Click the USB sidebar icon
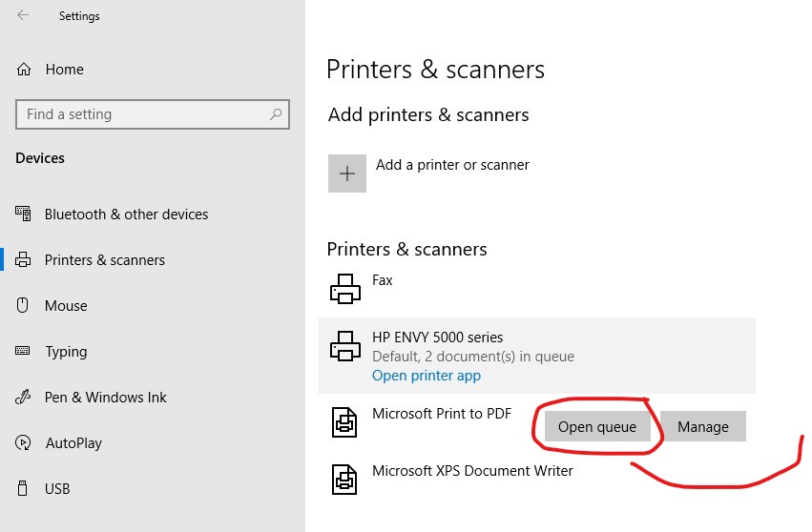812x532 pixels. pos(22,488)
